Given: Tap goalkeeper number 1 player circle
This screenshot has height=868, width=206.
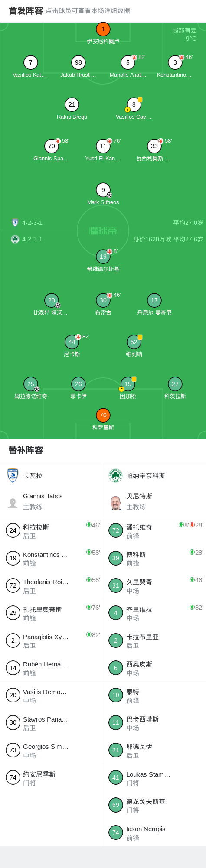Looking at the screenshot, I should coord(103,29).
